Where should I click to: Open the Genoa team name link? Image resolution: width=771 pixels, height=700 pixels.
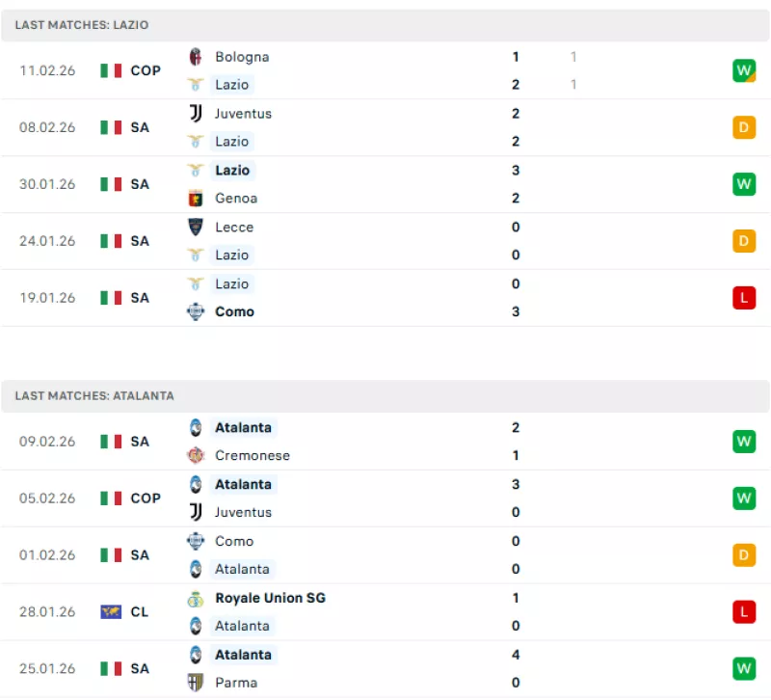[x=236, y=199]
